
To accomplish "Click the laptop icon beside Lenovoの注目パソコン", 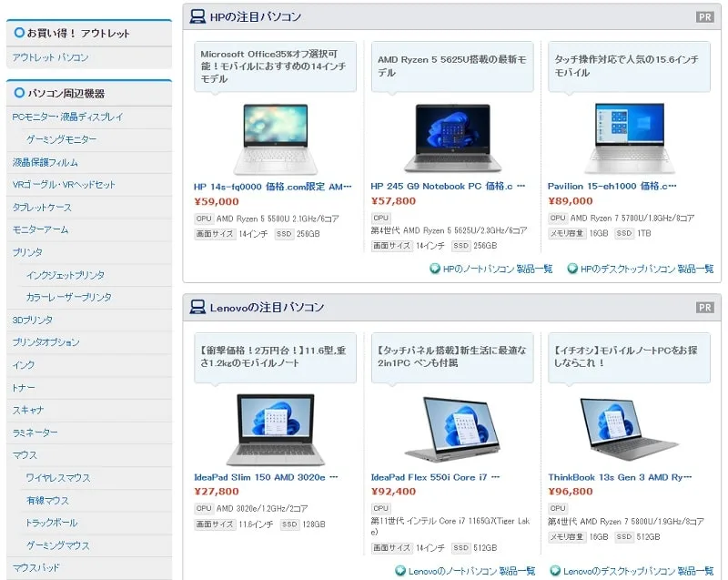I will (x=197, y=308).
